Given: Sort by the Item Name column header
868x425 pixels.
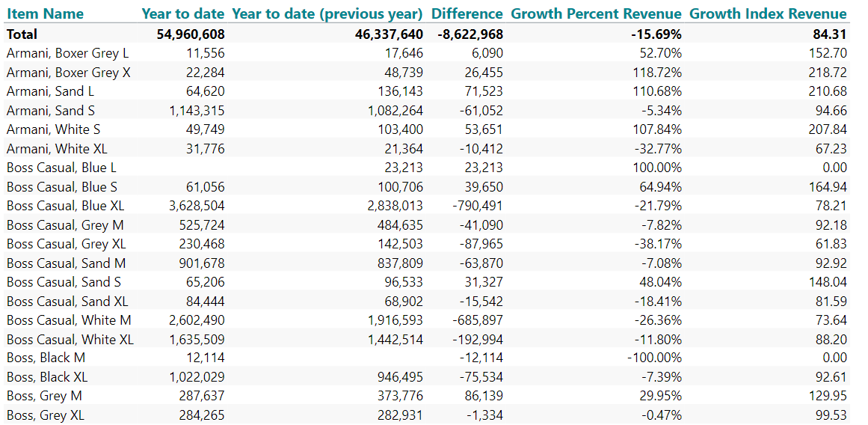Looking at the screenshot, I should pos(45,13).
